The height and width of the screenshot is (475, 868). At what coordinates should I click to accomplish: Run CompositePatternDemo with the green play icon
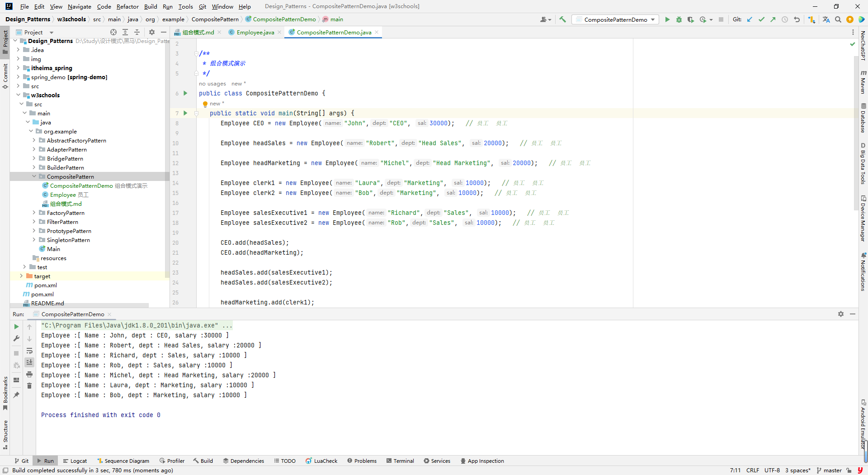click(x=667, y=19)
